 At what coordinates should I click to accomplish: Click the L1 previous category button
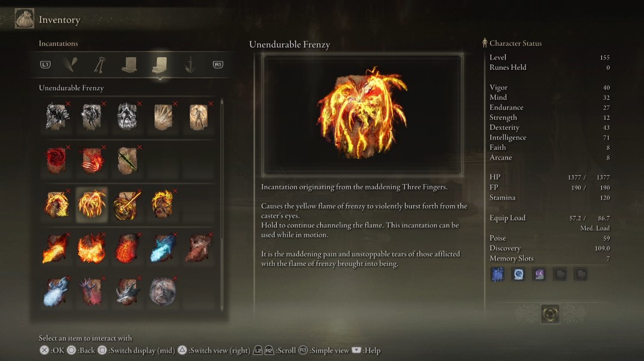click(x=45, y=64)
